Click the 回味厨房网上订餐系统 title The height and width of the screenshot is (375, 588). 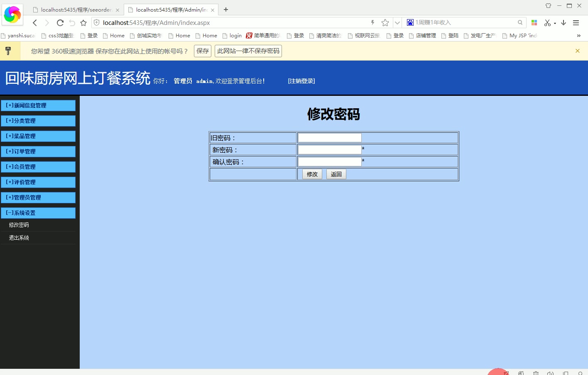78,78
